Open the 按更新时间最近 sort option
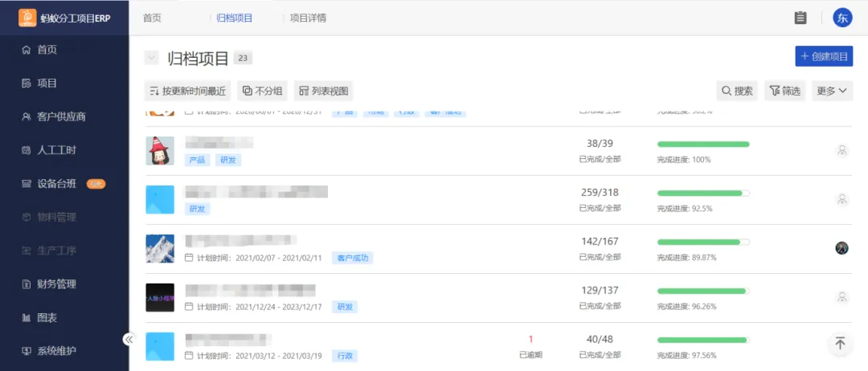 187,91
